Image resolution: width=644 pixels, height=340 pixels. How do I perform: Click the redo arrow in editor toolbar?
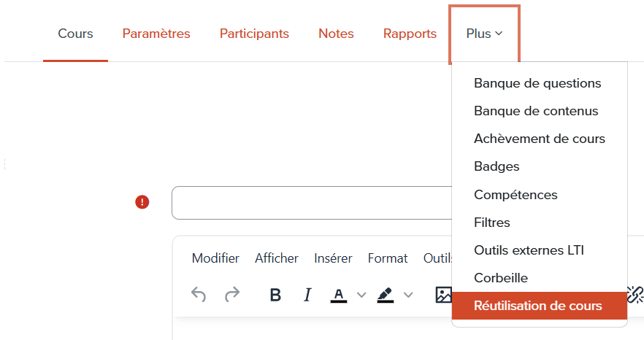(x=231, y=295)
